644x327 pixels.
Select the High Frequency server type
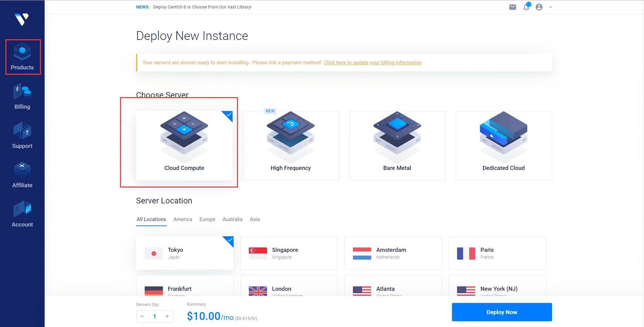(x=291, y=146)
